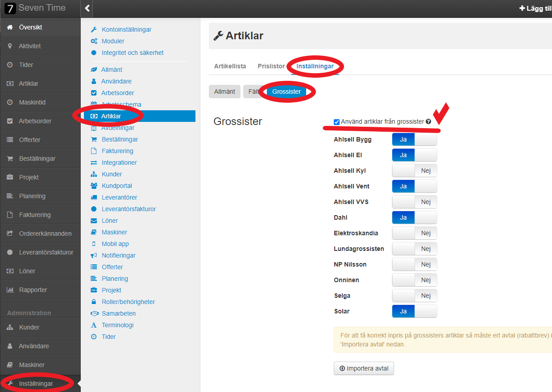This screenshot has height=392, width=552.
Task: Click the Samarbeten handshake icon
Action: click(94, 313)
